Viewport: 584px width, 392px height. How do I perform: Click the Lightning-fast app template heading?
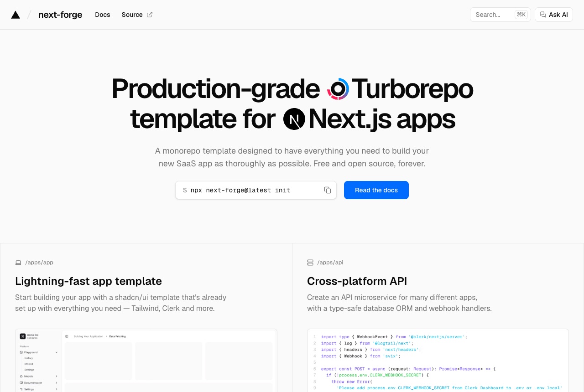(89, 281)
